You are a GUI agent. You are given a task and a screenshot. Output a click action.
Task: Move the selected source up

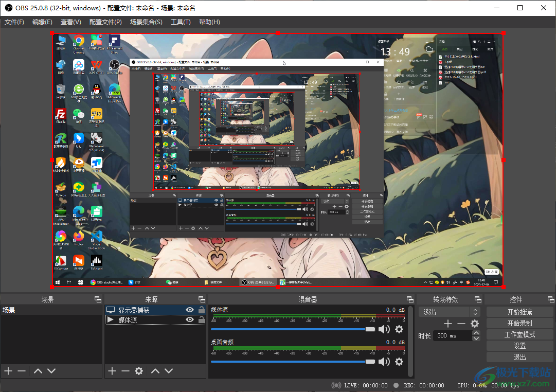[x=155, y=371]
